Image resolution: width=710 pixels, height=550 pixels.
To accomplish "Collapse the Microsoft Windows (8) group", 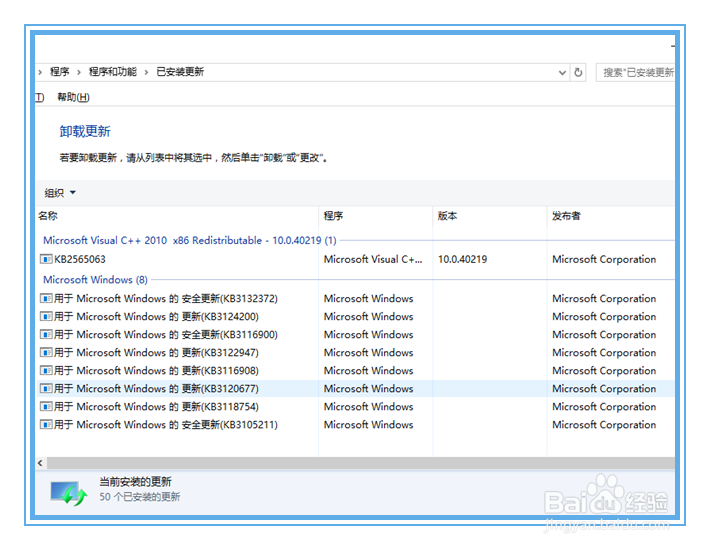I will coord(95,280).
